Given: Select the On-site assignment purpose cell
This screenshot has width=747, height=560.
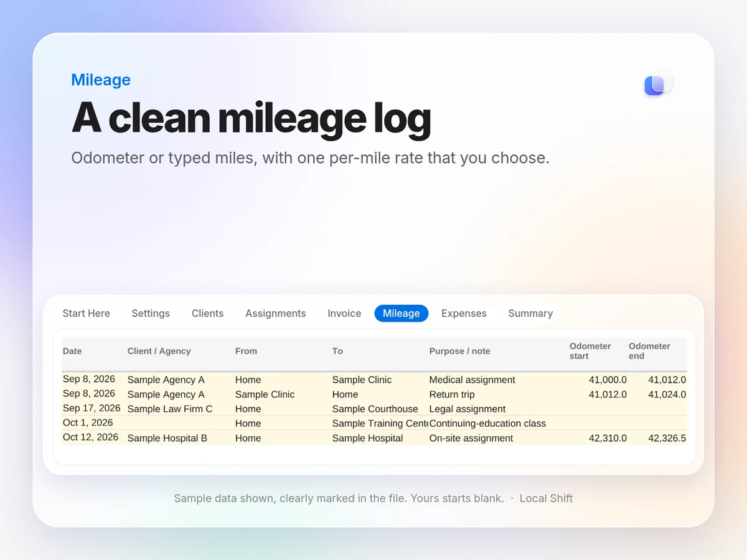Looking at the screenshot, I should [471, 438].
